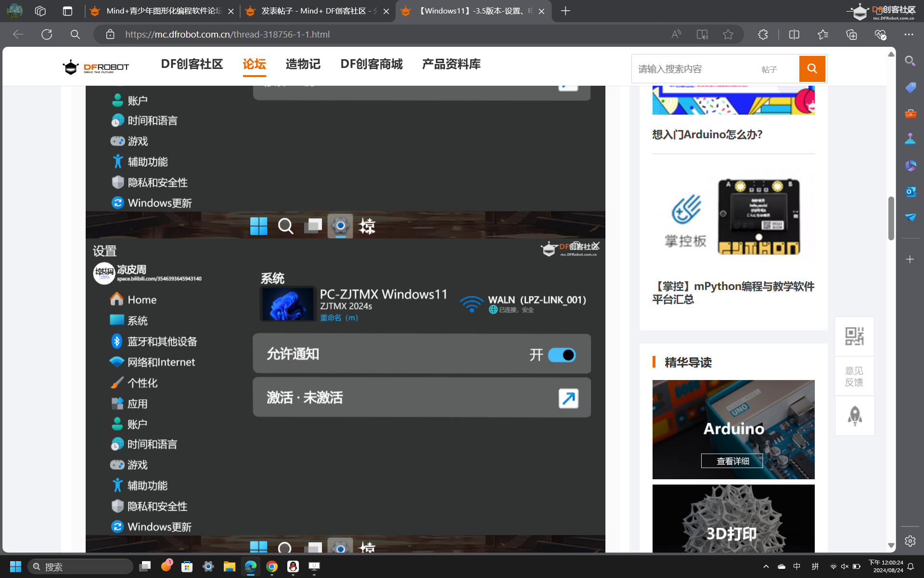Open 帖子 search type dropdown

[769, 69]
